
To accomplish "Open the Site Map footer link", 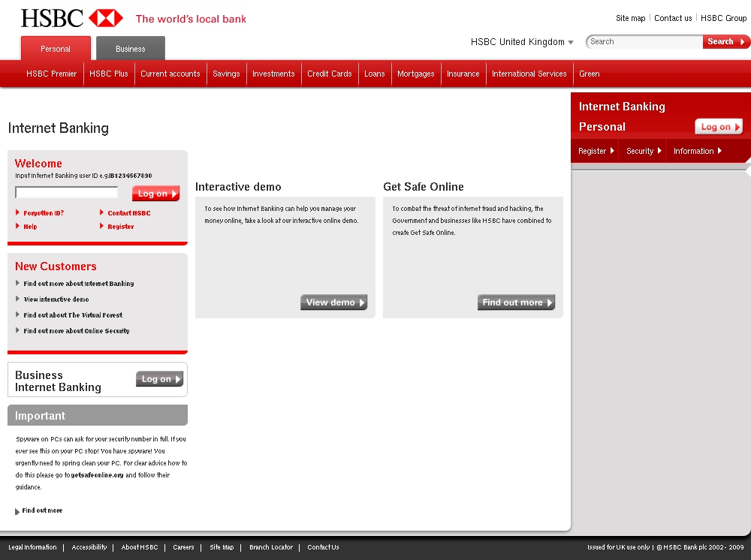I will tap(222, 547).
